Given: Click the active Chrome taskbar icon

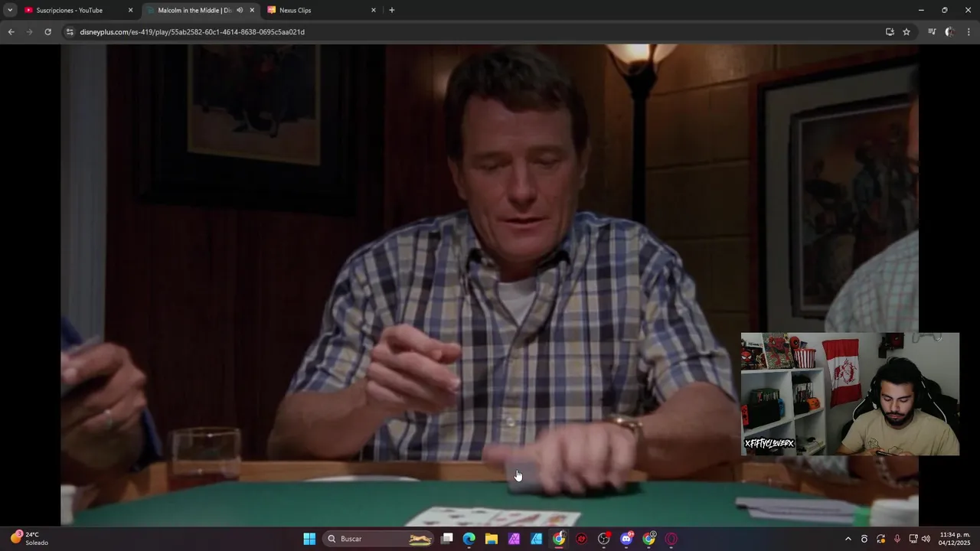Looking at the screenshot, I should 559,539.
